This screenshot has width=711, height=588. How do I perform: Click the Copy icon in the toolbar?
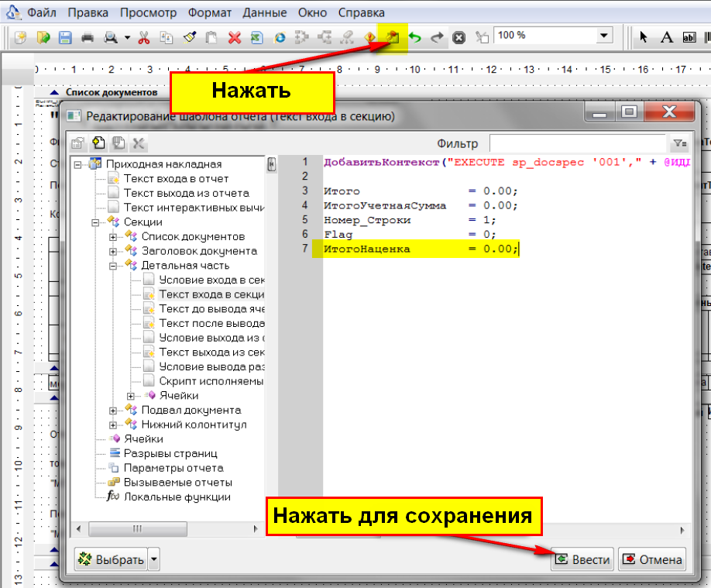pyautogui.click(x=167, y=37)
